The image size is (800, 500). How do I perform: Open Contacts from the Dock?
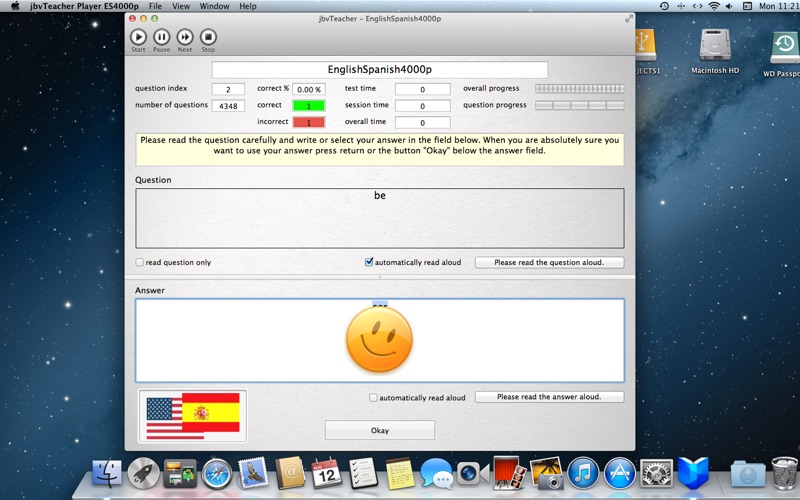tap(290, 474)
